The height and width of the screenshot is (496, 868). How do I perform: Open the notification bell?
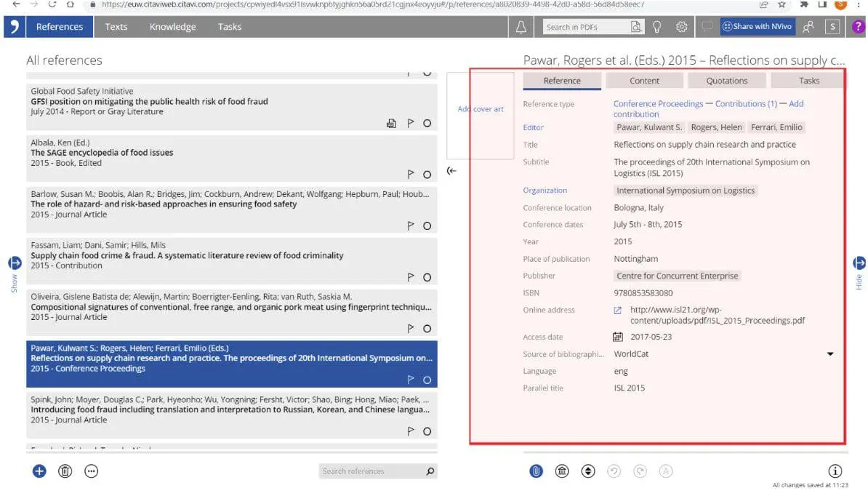(x=520, y=26)
